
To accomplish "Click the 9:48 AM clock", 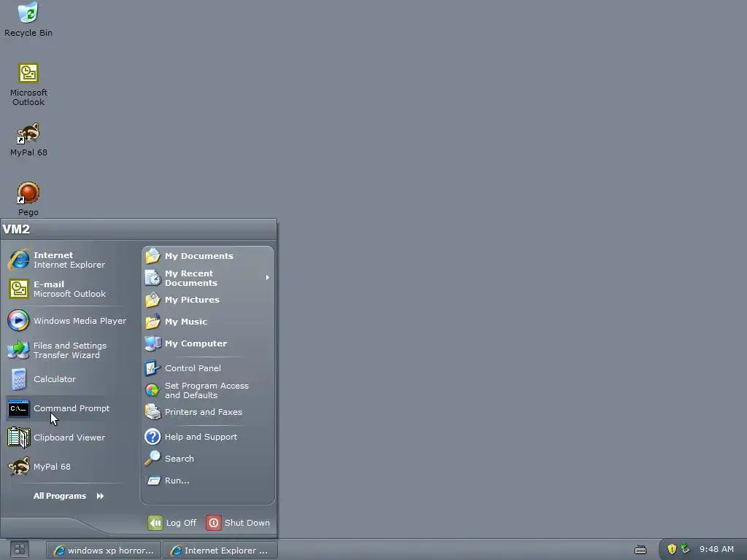I will click(716, 549).
